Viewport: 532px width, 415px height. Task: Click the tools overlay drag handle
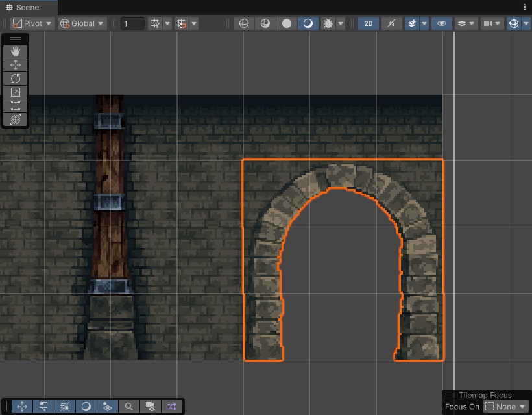[16, 38]
